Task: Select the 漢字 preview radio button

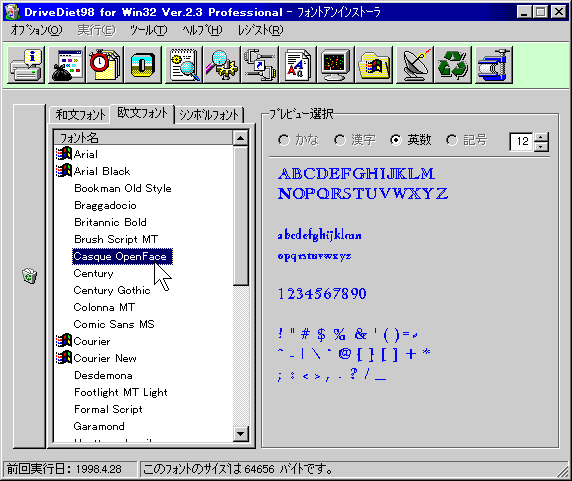Action: pos(340,140)
